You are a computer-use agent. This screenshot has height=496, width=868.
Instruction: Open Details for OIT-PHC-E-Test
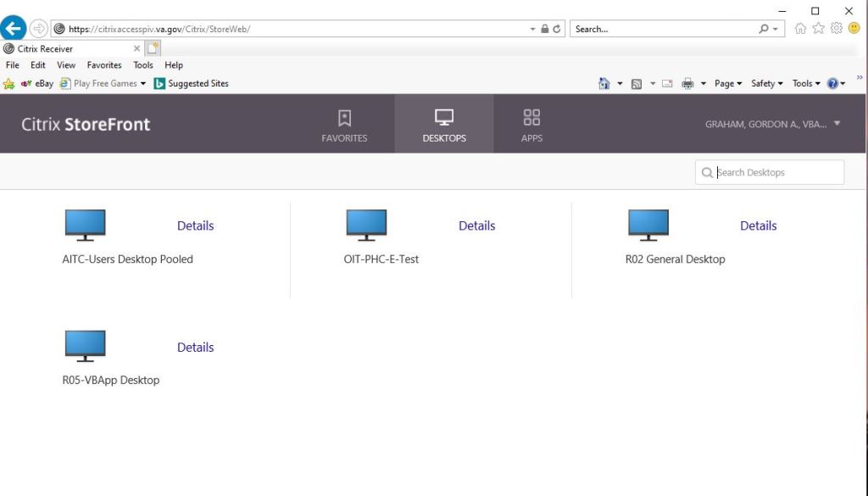click(476, 226)
